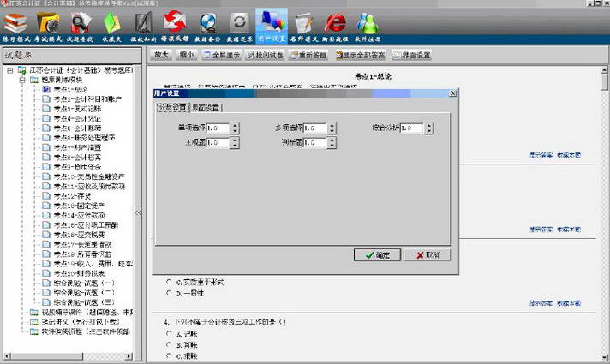Click down arrow of question-pane scrollbar

coord(605,357)
